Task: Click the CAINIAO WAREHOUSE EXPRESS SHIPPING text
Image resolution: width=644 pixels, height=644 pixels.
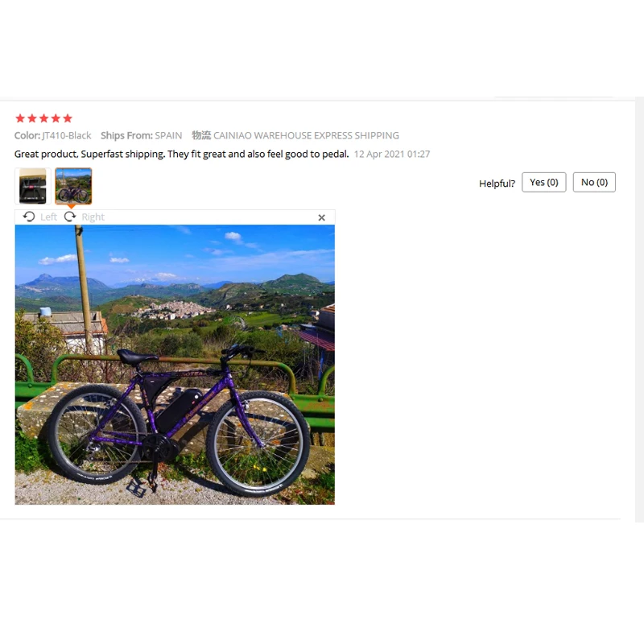Action: (306, 135)
